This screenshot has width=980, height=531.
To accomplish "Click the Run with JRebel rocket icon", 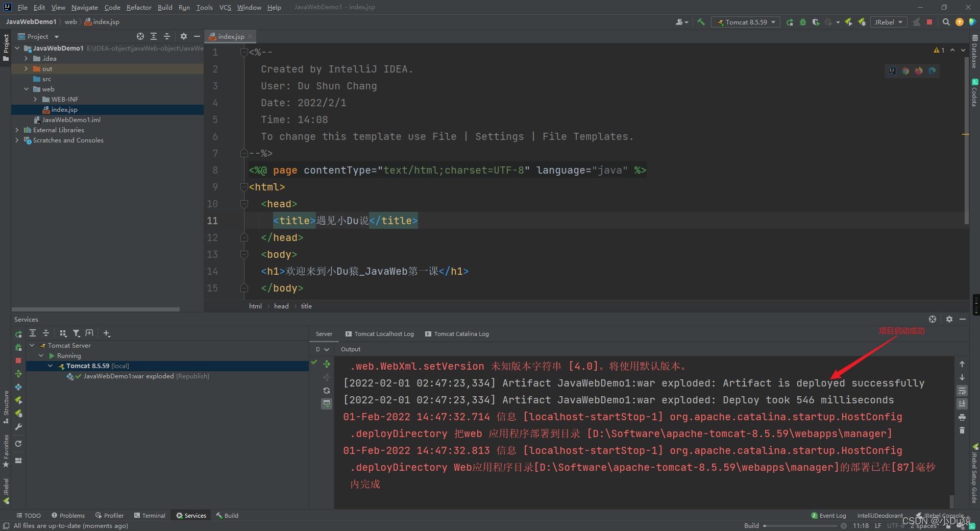I will tap(848, 22).
